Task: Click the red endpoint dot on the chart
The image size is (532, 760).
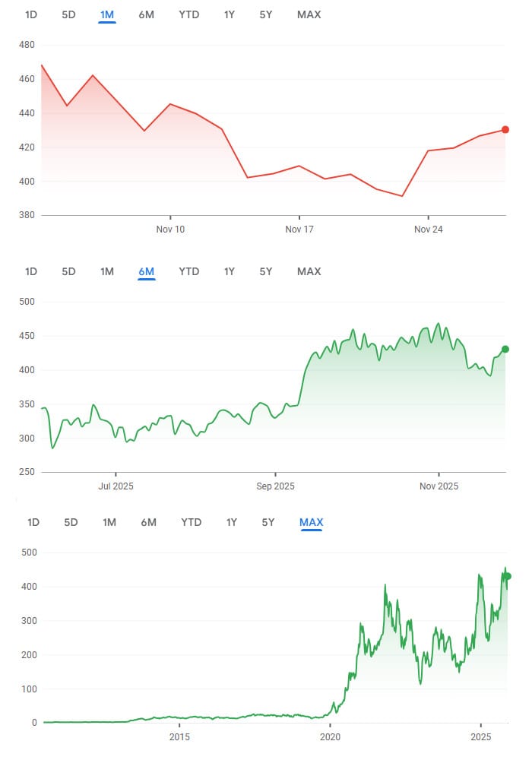Action: click(x=505, y=130)
